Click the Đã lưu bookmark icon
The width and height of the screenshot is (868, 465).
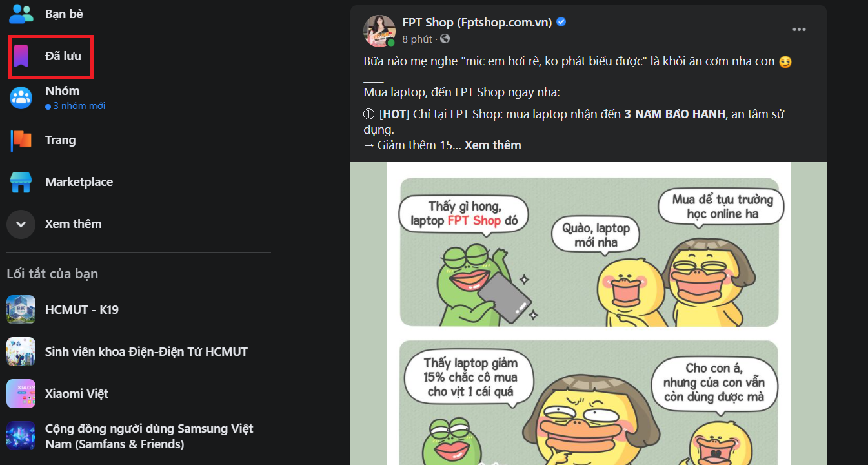pos(21,56)
